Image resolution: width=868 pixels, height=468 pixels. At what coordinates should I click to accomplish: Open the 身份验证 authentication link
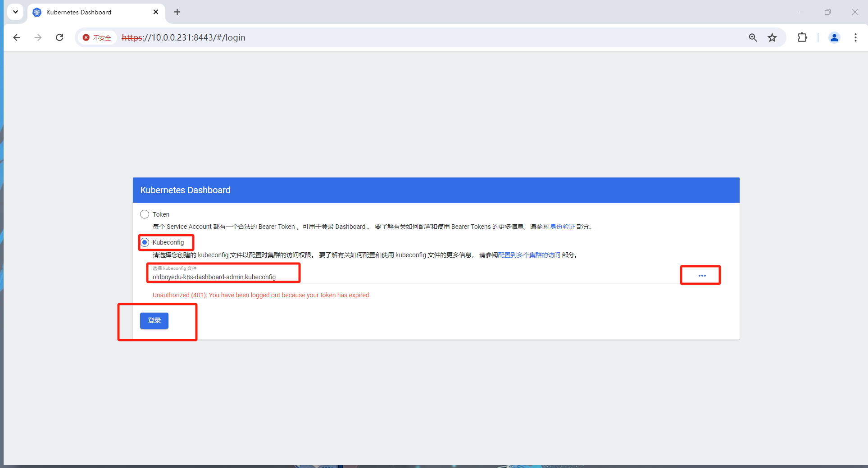(563, 227)
